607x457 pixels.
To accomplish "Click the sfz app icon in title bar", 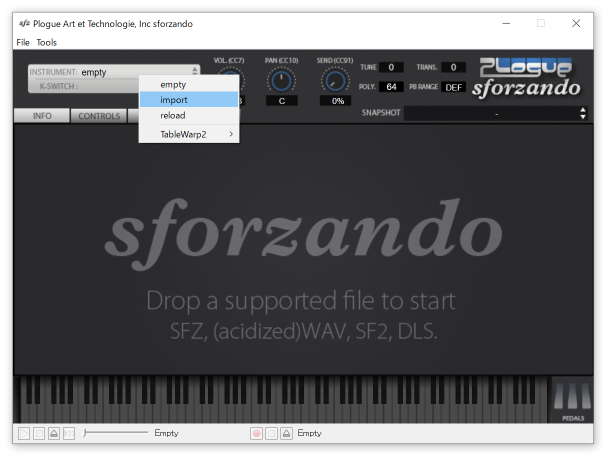I will click(x=24, y=24).
